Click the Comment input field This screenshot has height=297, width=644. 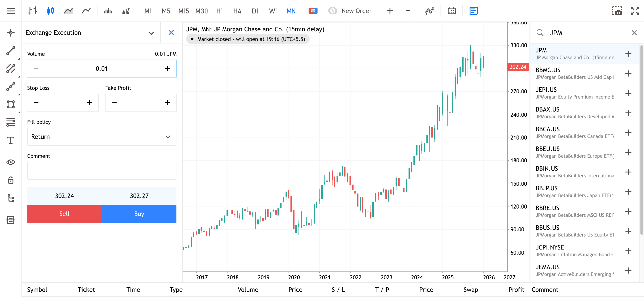tap(102, 170)
